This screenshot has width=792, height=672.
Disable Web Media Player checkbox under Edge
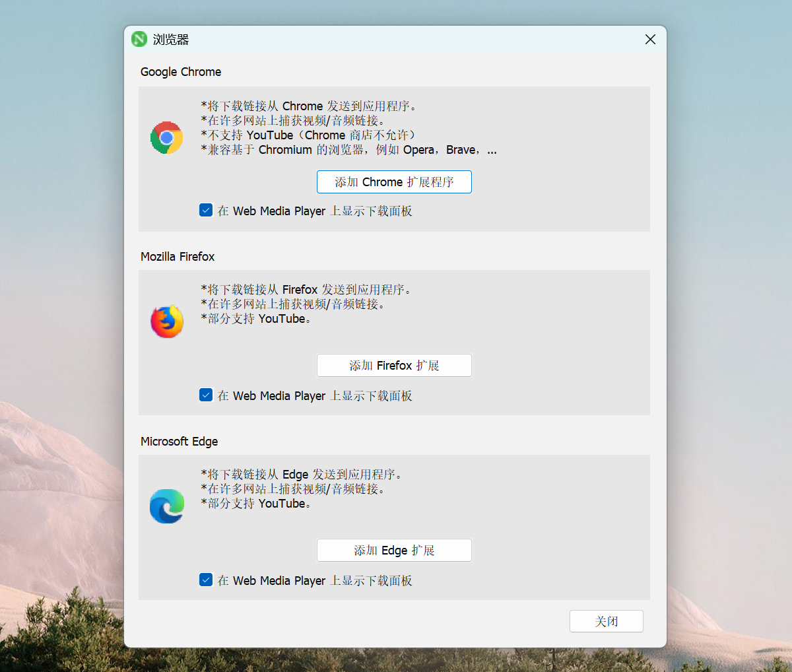pos(206,580)
